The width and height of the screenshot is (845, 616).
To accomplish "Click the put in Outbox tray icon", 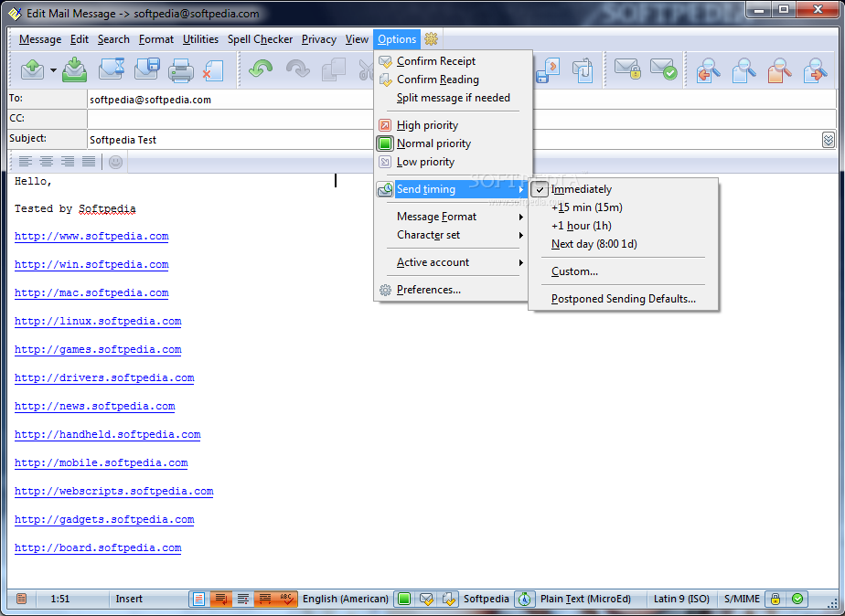I will point(74,69).
